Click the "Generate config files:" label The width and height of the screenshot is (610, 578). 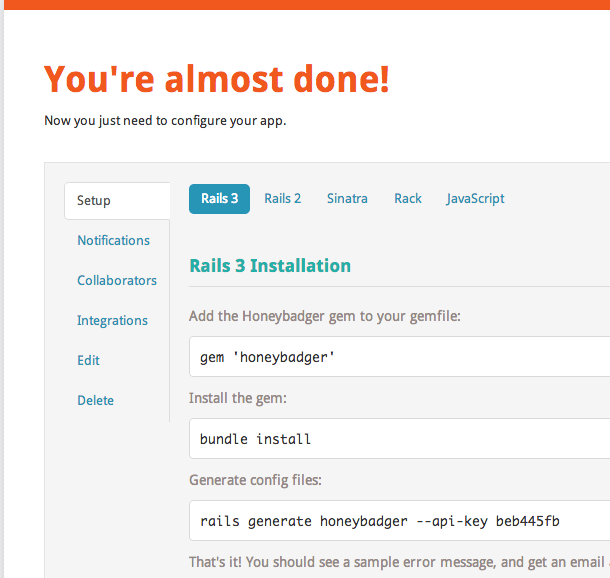click(255, 480)
